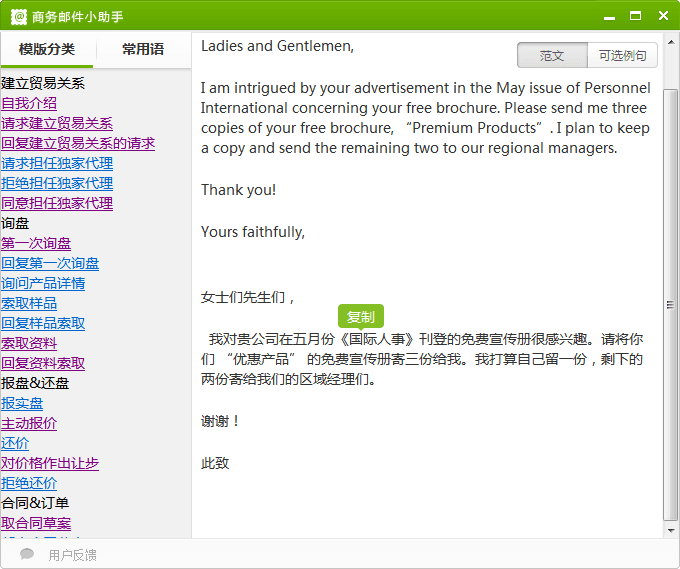Select the 报实盘 template link
The height and width of the screenshot is (569, 680).
22,403
